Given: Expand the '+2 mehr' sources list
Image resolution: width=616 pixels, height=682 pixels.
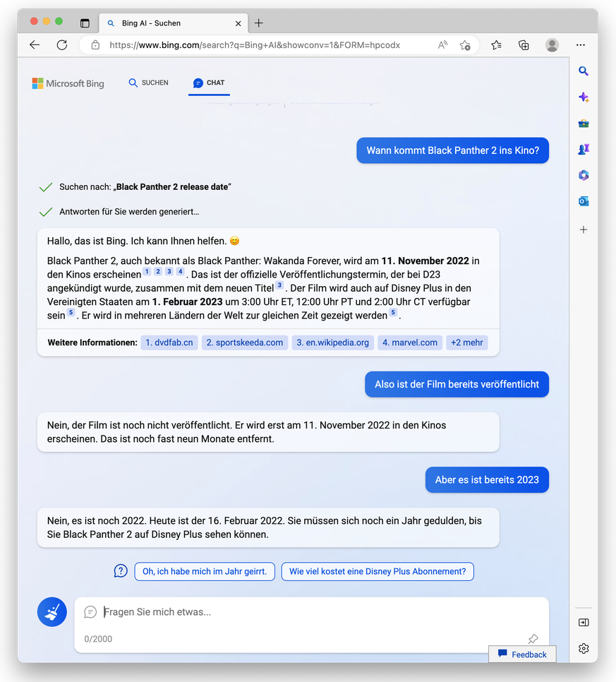Looking at the screenshot, I should click(x=466, y=342).
